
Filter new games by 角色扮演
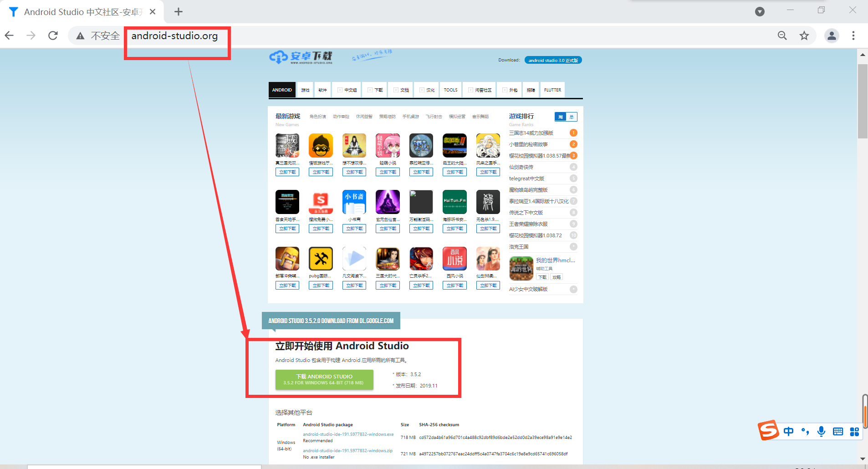pos(318,117)
